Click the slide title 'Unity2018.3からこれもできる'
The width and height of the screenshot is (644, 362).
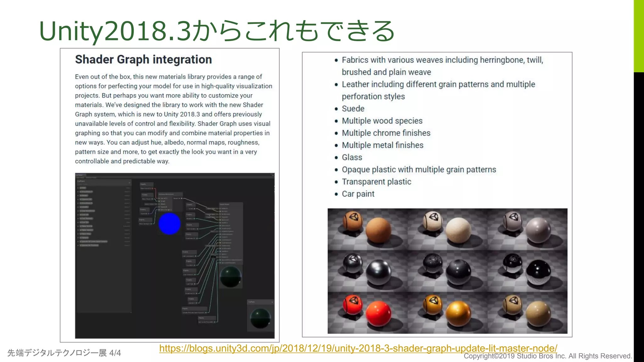pos(217,31)
